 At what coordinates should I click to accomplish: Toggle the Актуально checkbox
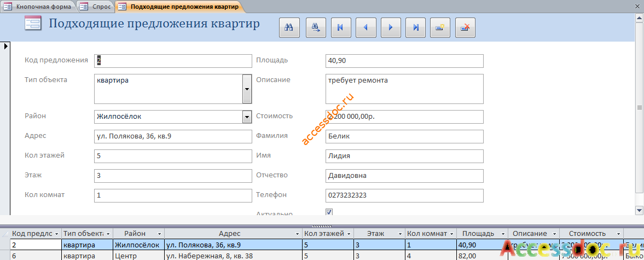tap(329, 212)
